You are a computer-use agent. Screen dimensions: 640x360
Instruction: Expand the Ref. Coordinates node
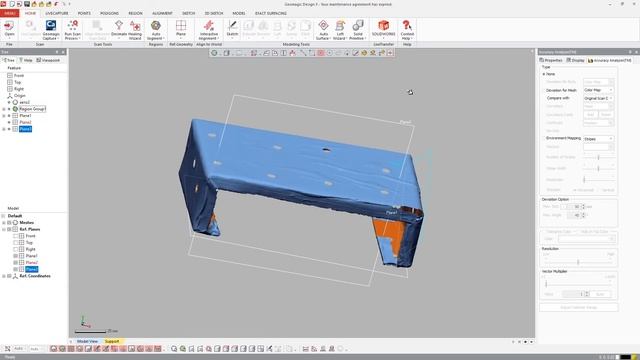pos(4,276)
